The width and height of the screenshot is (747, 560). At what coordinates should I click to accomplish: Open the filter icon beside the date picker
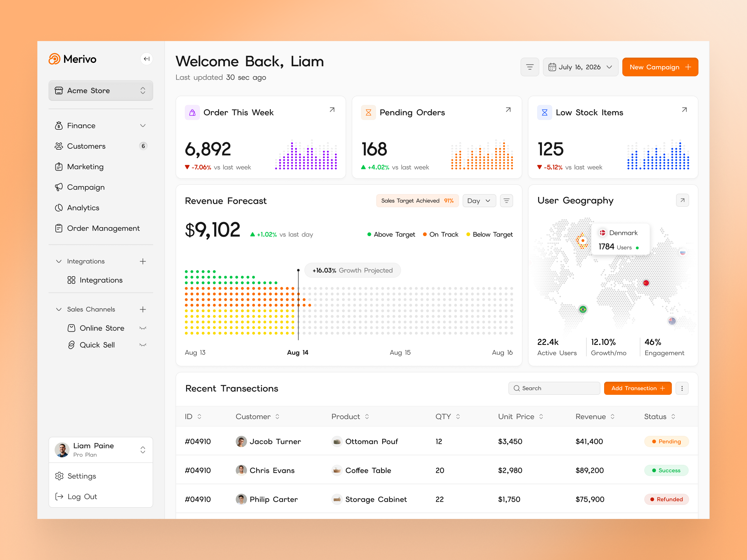click(529, 67)
